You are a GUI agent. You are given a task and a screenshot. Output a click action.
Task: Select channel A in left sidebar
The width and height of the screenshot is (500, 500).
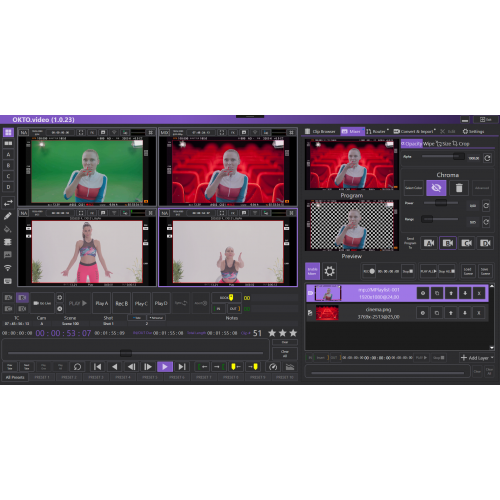tap(8, 154)
